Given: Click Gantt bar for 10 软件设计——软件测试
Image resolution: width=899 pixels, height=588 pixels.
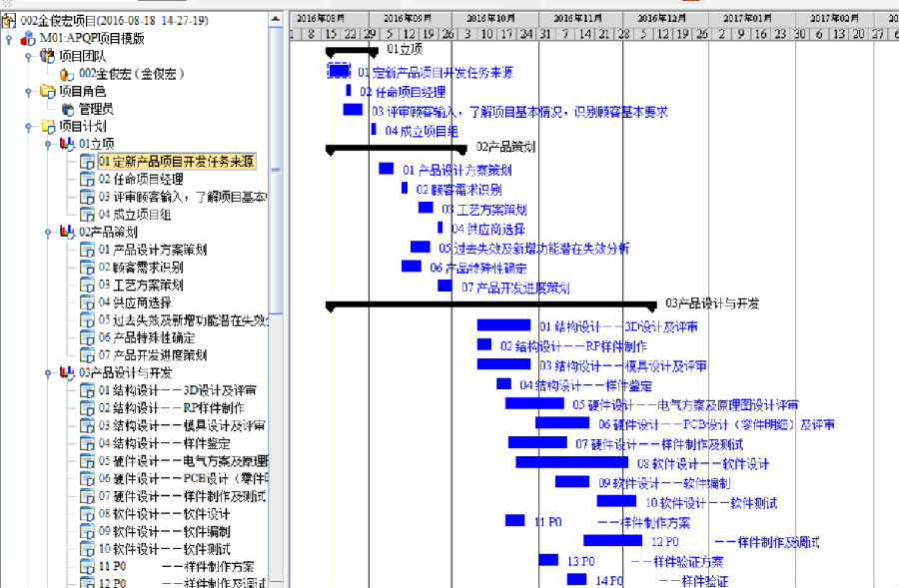Looking at the screenshot, I should click(x=616, y=501).
